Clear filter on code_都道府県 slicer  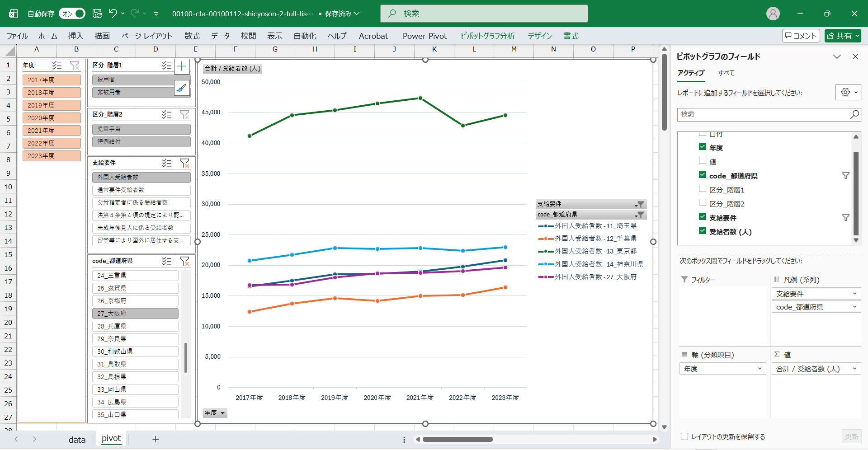pyautogui.click(x=184, y=261)
